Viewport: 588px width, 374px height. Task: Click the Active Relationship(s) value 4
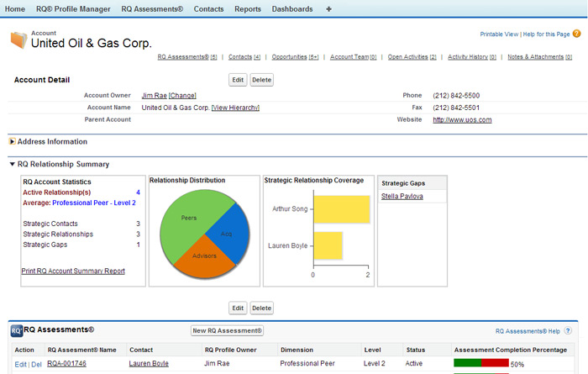tap(138, 192)
